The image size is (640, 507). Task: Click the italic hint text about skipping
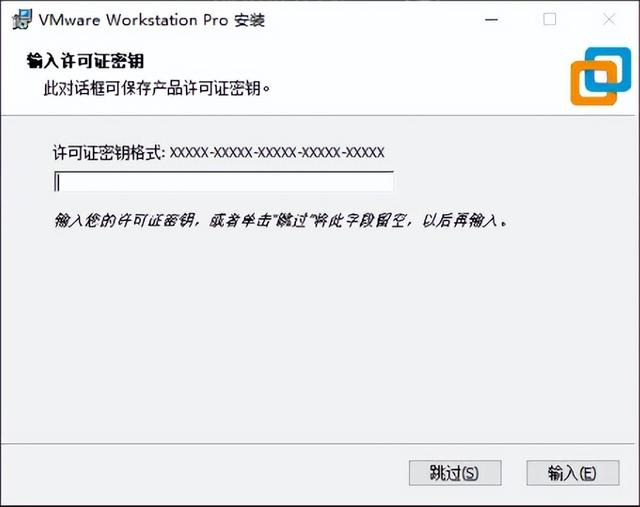281,221
